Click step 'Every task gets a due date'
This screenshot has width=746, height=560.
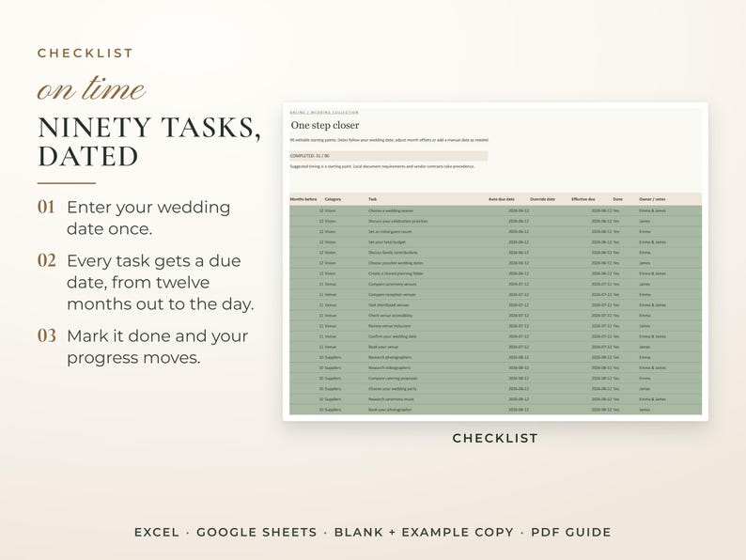tap(161, 282)
